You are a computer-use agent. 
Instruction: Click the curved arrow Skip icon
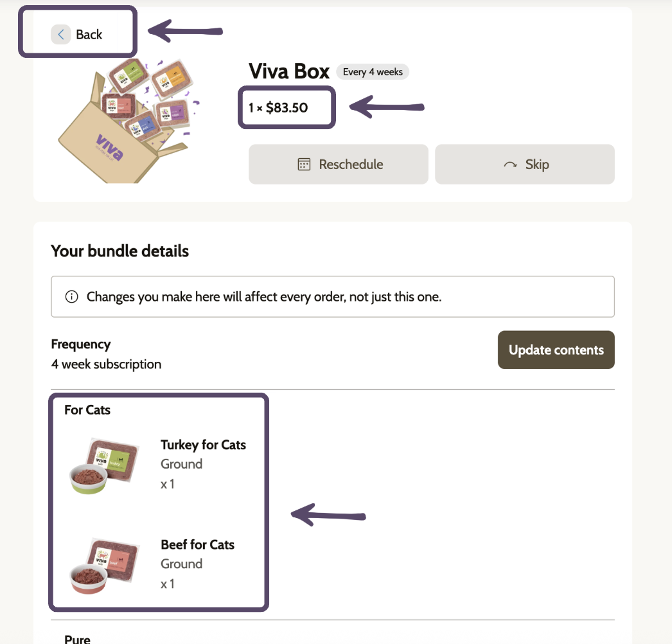click(510, 165)
